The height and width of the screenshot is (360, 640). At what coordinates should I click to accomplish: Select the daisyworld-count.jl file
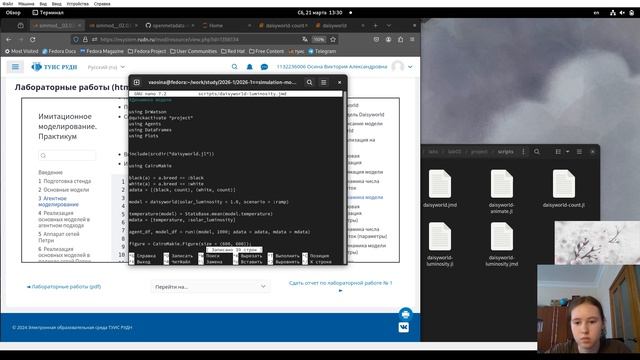tap(564, 189)
